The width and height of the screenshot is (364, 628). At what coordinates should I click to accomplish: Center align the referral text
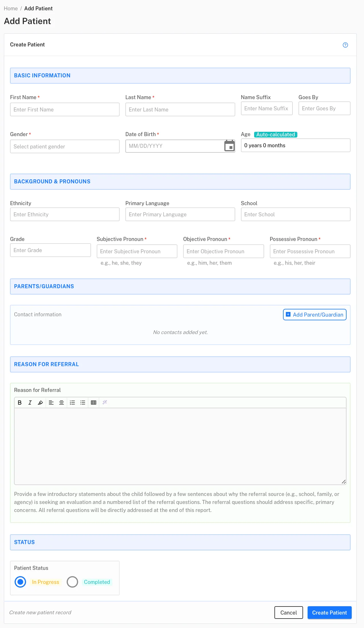coord(62,403)
